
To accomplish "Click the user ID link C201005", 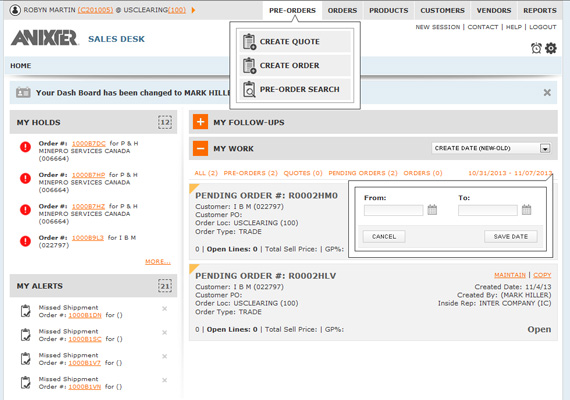I will [x=95, y=10].
